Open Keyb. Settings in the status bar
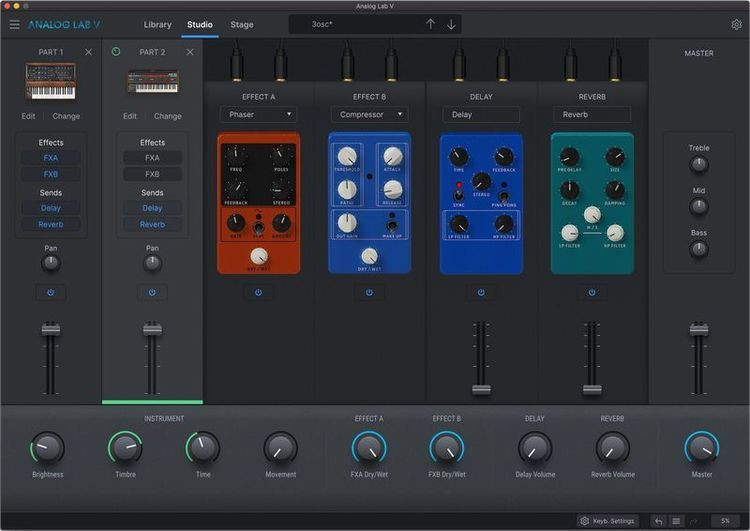Screen dimensions: 750x531 [x=608, y=521]
